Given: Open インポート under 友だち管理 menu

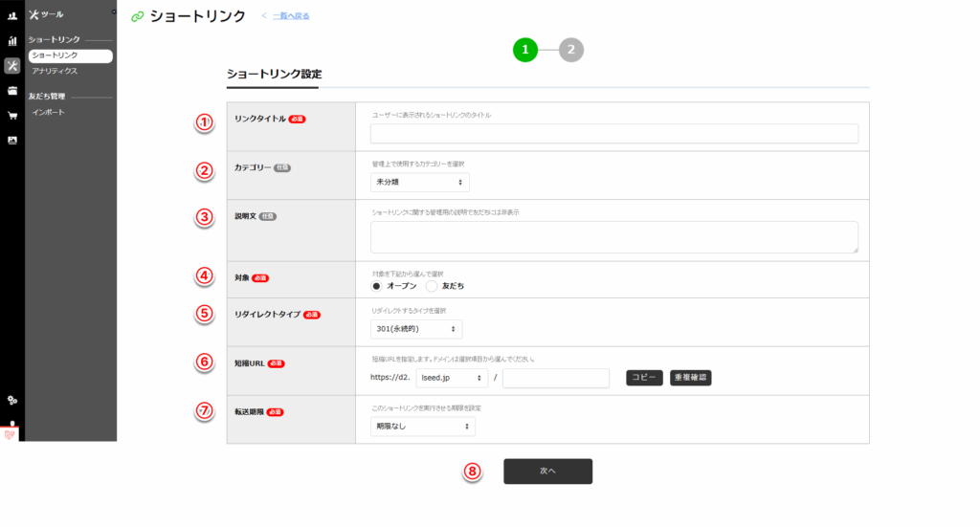Looking at the screenshot, I should tap(49, 112).
